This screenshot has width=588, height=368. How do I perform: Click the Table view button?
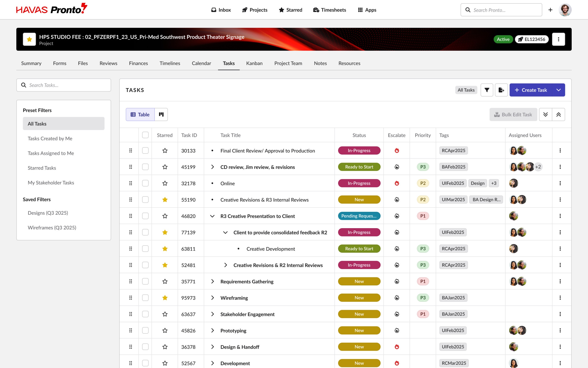(x=140, y=114)
